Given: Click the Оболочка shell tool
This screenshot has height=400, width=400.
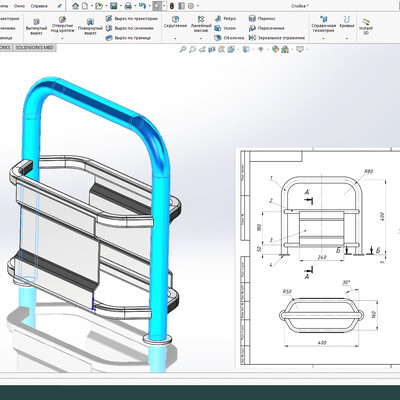Looking at the screenshot, I should click(229, 38).
